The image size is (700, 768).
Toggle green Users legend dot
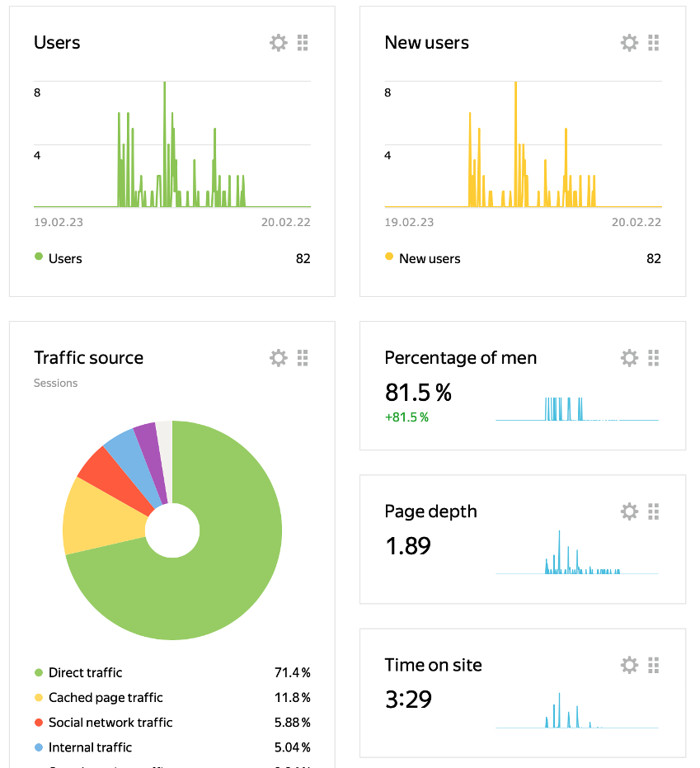click(x=39, y=258)
